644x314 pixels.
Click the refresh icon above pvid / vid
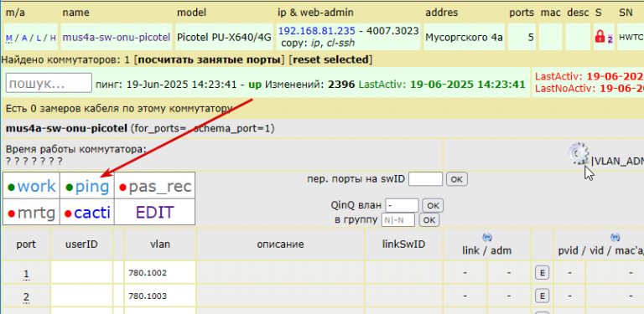click(x=615, y=237)
